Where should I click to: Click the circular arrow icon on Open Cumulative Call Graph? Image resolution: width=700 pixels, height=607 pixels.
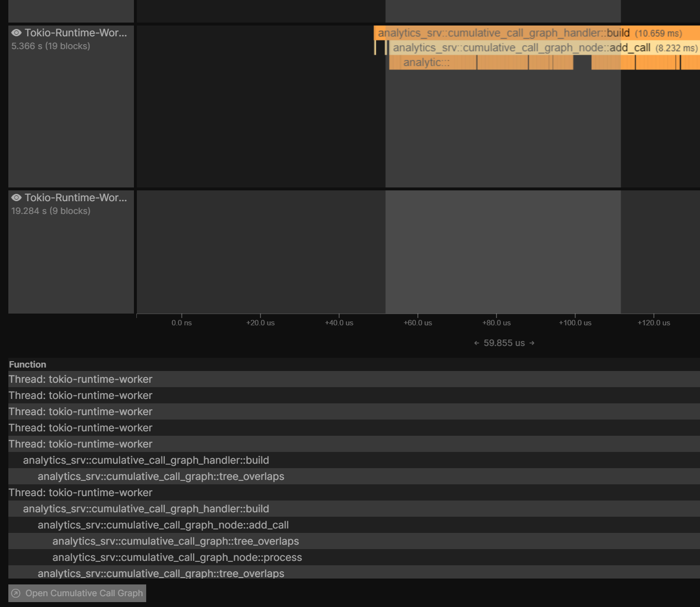click(16, 593)
